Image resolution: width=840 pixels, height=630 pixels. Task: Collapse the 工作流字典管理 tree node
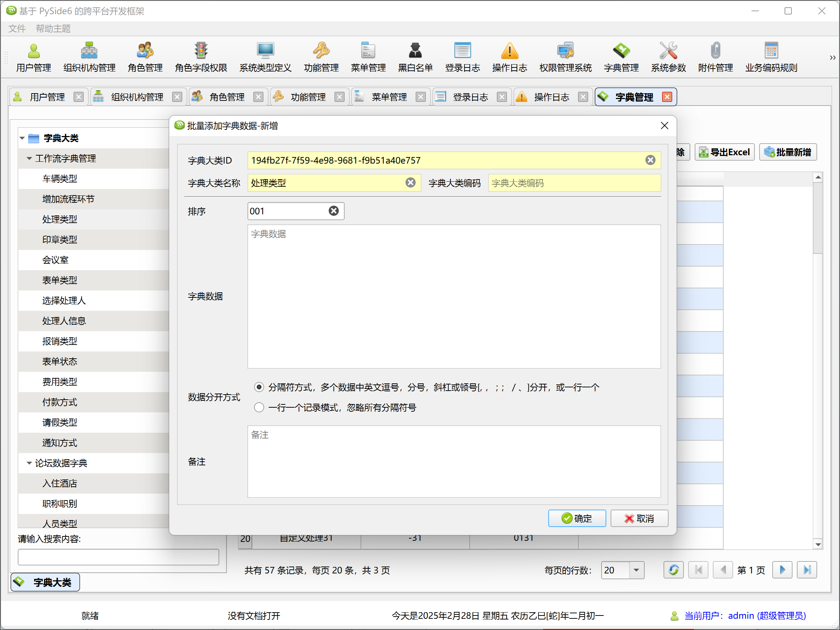[29, 158]
